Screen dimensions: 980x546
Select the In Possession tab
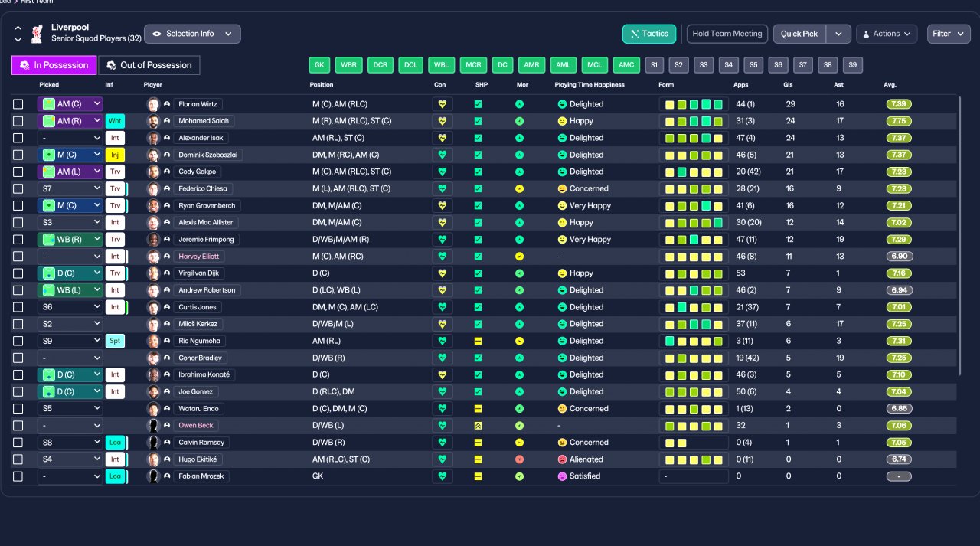click(54, 65)
